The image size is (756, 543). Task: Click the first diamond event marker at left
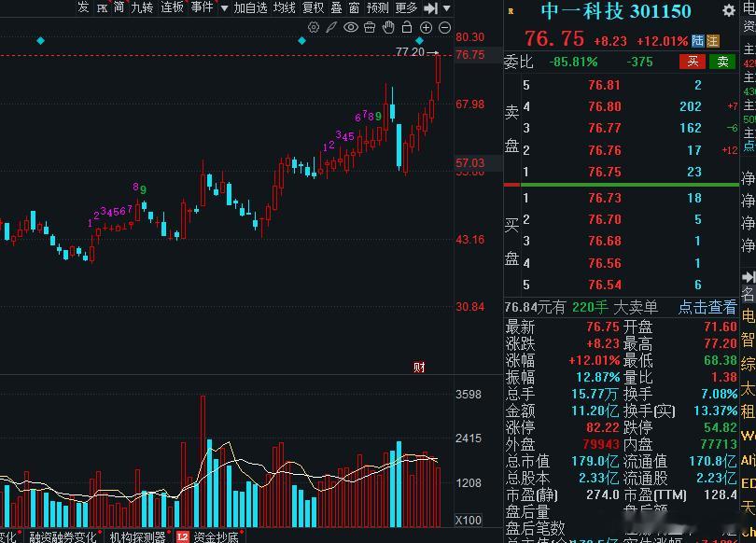(40, 41)
